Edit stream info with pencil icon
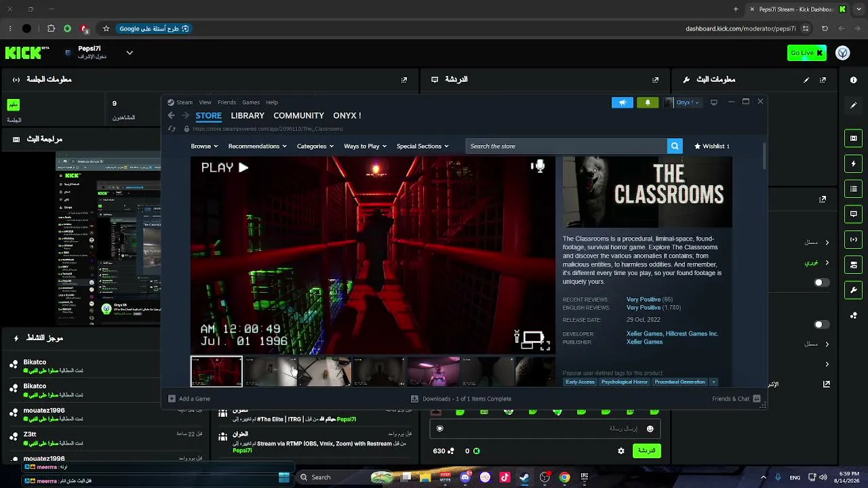The width and height of the screenshot is (868, 488). (806, 79)
